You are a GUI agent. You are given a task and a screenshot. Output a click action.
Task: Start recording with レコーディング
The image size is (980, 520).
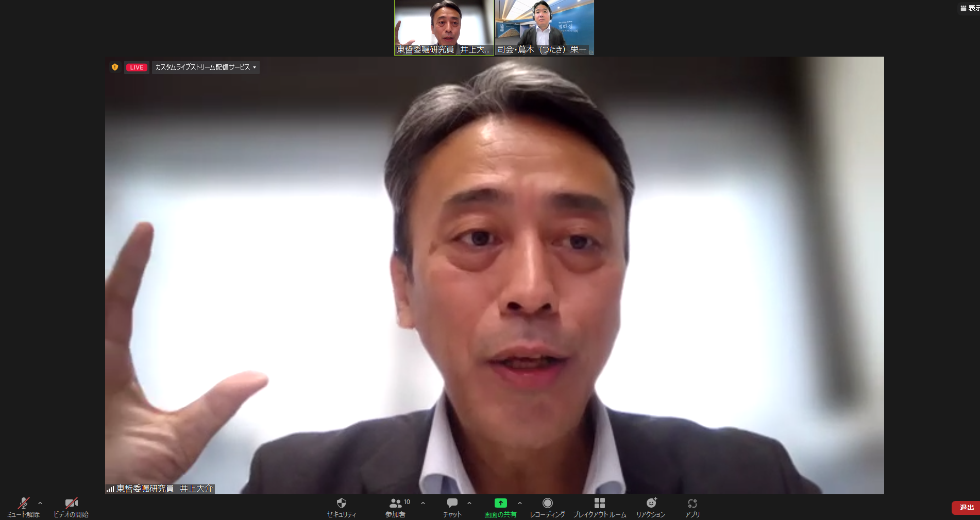(547, 507)
